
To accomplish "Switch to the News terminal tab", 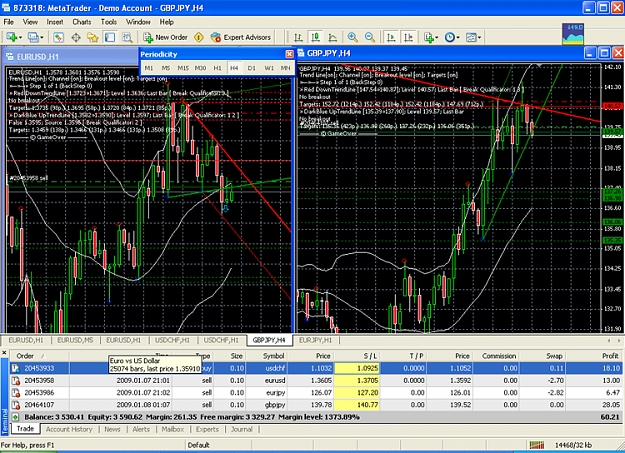I will (x=112, y=429).
